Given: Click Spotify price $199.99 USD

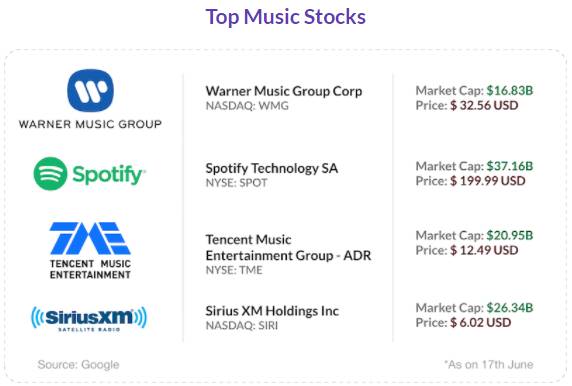Looking at the screenshot, I should (488, 181).
